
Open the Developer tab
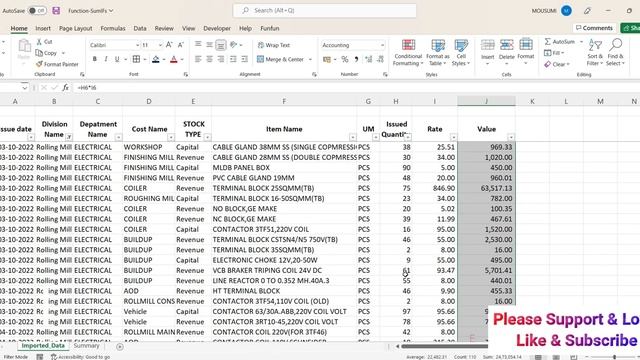(x=217, y=28)
